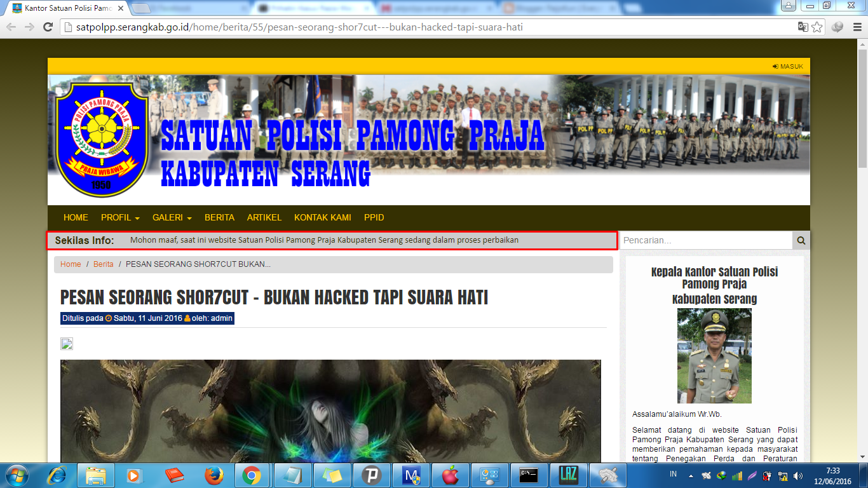Open the HOME menu item
The image size is (868, 488).
coord(76,217)
